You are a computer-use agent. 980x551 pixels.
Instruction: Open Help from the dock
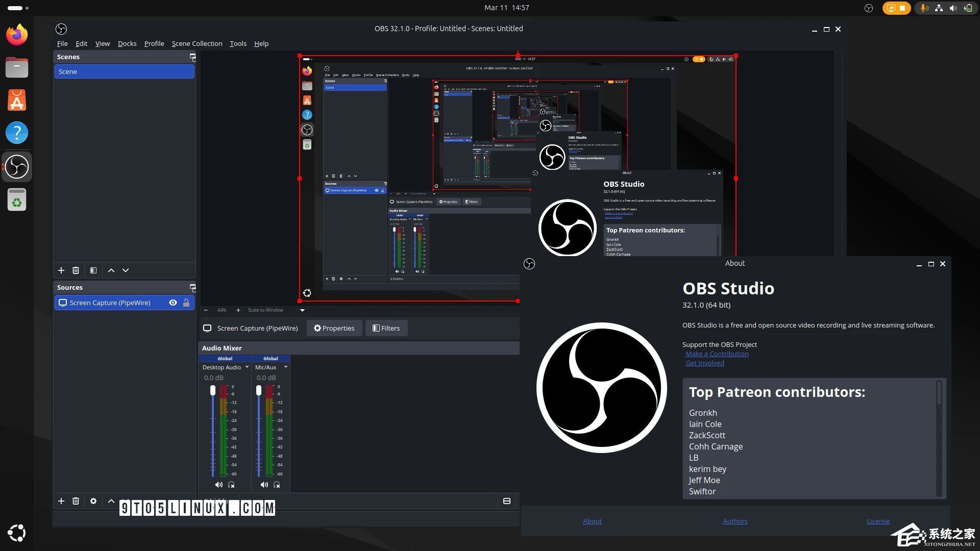[x=17, y=133]
